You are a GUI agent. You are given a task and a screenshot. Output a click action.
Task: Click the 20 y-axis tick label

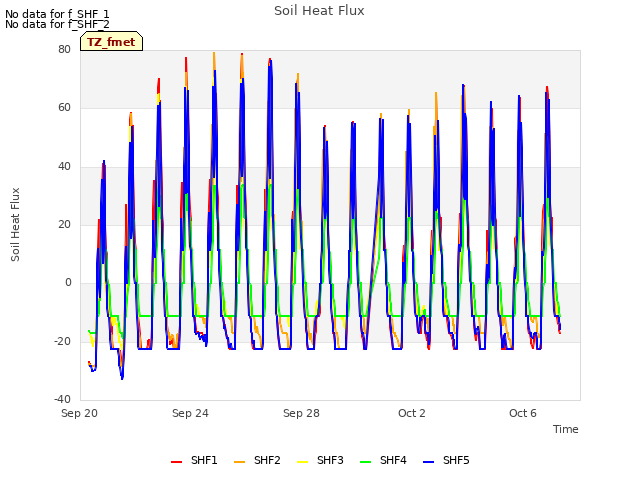64,224
